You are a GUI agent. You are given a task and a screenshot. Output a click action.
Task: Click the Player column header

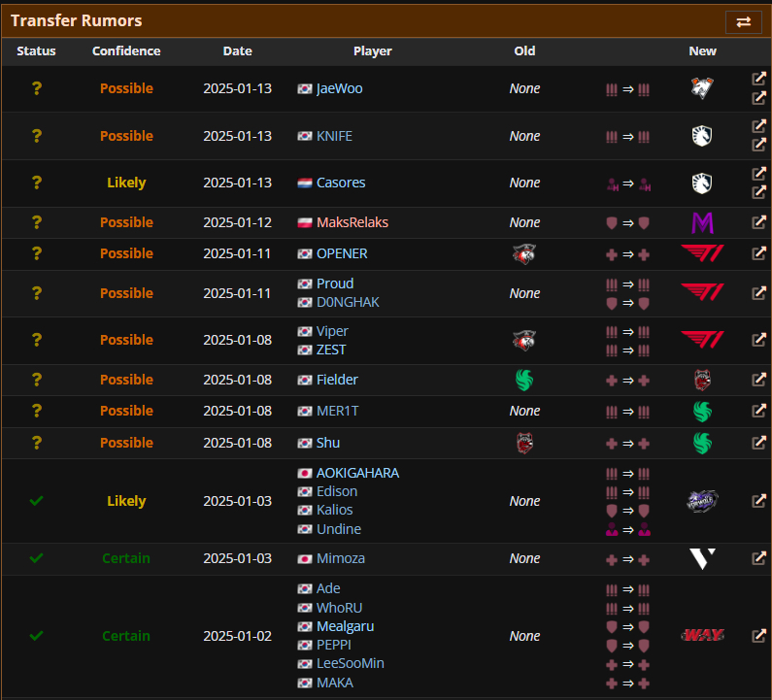click(x=372, y=51)
